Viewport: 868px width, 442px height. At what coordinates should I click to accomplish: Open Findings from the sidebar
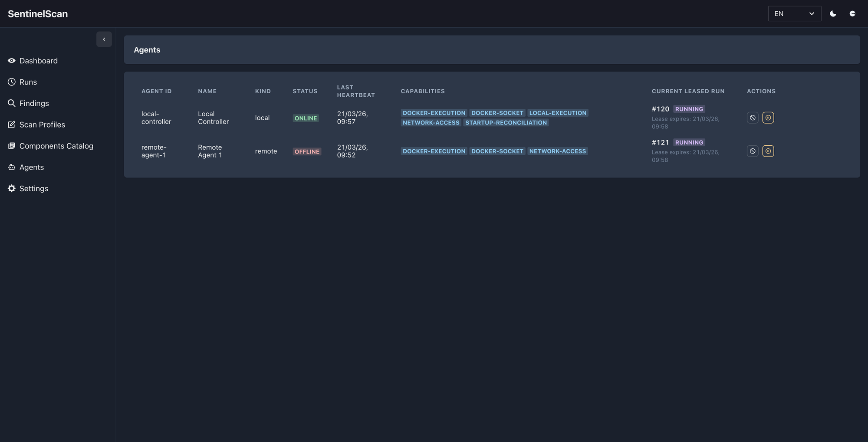coord(34,103)
